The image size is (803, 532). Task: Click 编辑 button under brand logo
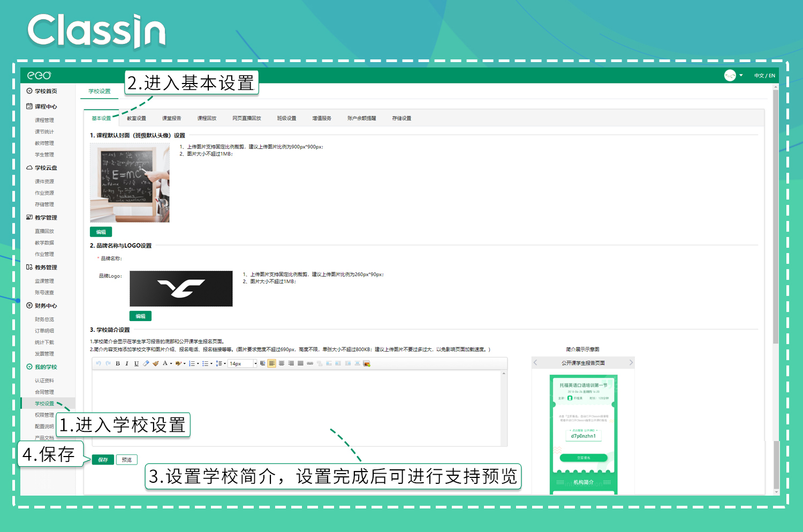140,316
